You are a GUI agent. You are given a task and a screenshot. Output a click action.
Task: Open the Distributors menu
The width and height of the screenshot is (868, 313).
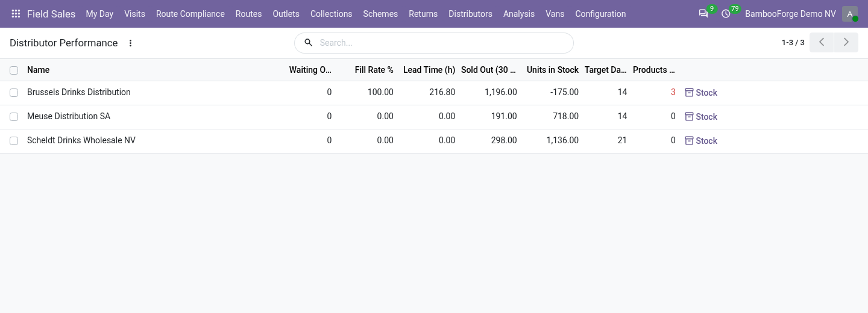pyautogui.click(x=470, y=14)
